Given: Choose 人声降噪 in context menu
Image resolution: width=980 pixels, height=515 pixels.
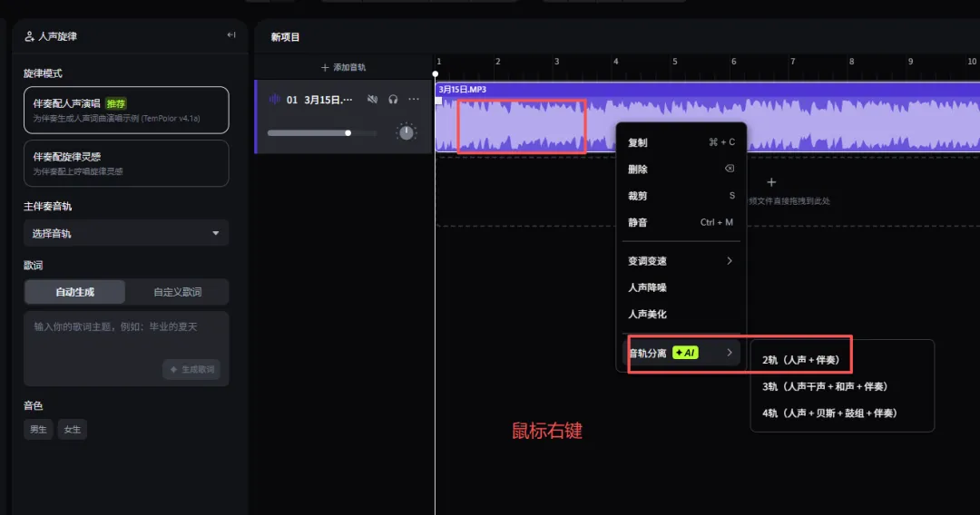Looking at the screenshot, I should 681,287.
